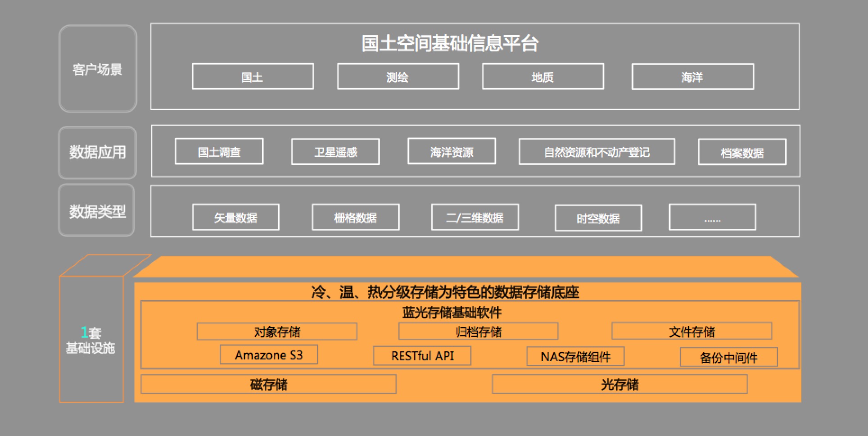Select the 备份中间件 box

(728, 357)
